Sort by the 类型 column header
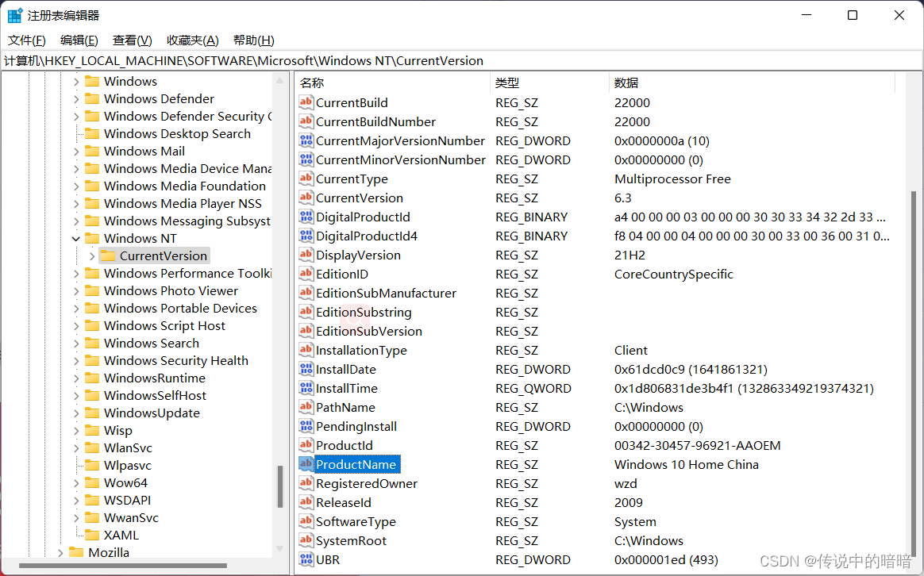This screenshot has height=576, width=924. point(549,83)
